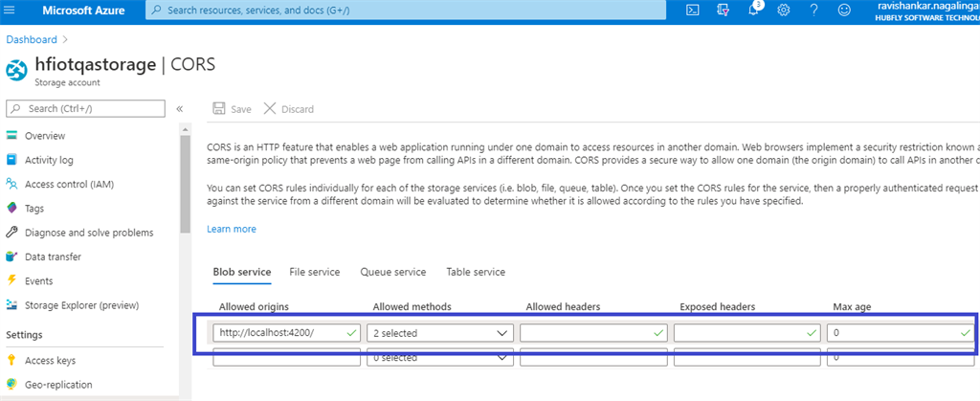
Task: Click the Allowed origins localhost field
Action: pyautogui.click(x=287, y=333)
